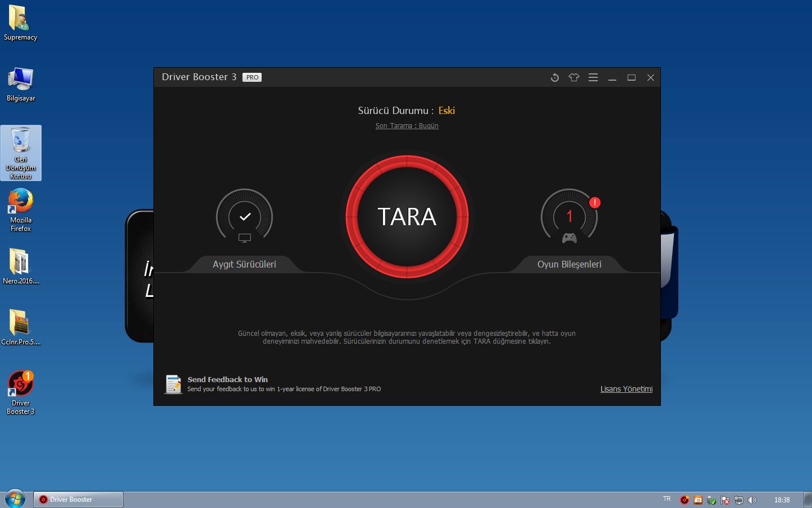Click the Show Desktop strip at taskbar end

point(807,500)
